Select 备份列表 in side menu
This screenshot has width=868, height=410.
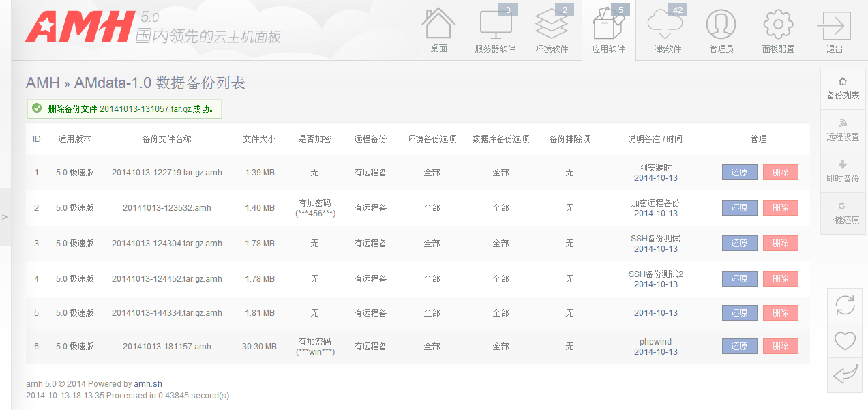pyautogui.click(x=843, y=89)
